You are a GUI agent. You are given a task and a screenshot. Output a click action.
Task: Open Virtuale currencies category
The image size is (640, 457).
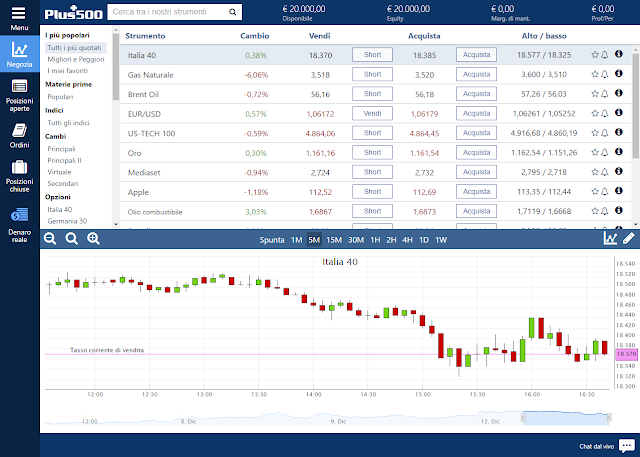tap(59, 172)
